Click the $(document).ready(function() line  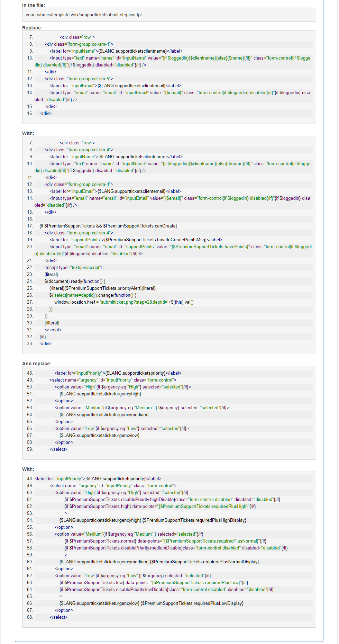75,281
